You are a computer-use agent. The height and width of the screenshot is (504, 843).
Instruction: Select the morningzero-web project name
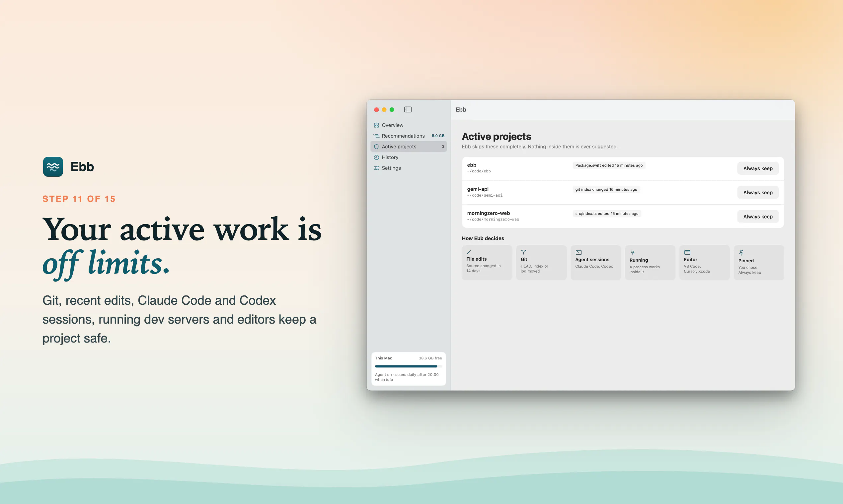click(x=489, y=213)
